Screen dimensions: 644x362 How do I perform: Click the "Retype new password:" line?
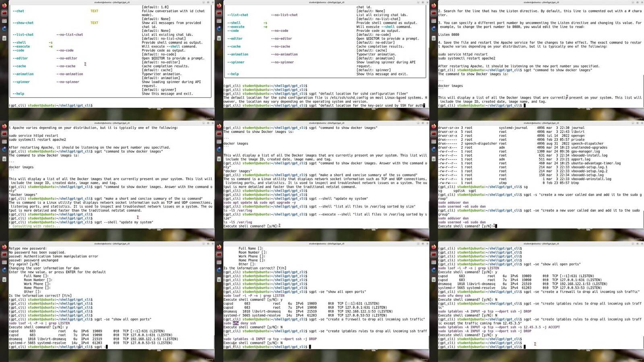point(28,248)
